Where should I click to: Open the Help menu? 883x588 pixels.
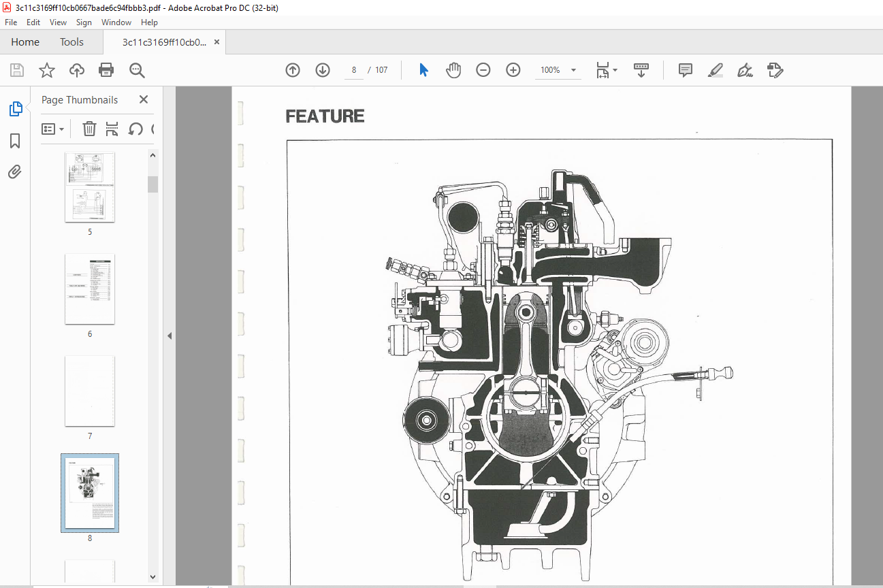point(149,22)
